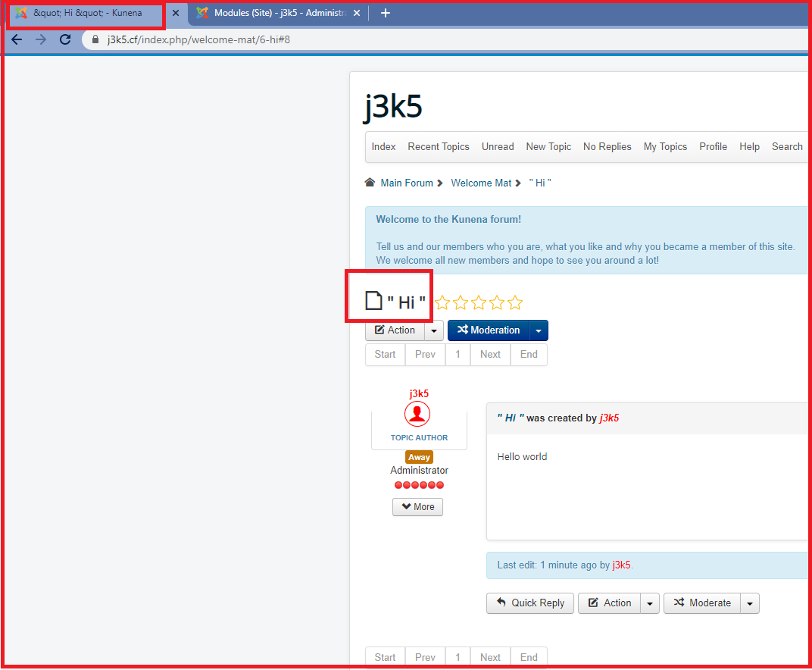This screenshot has width=812, height=670.
Task: View site security via padlock icon
Action: [x=95, y=39]
